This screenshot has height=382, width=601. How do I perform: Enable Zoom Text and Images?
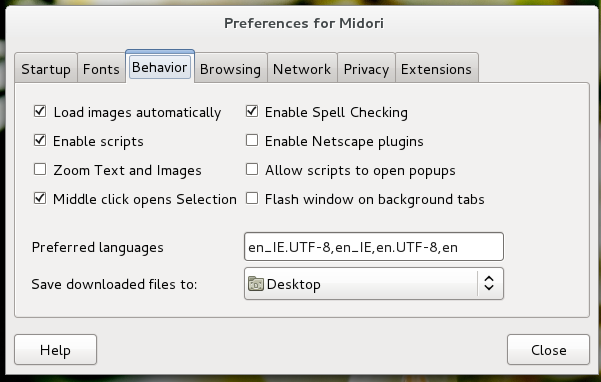40,169
